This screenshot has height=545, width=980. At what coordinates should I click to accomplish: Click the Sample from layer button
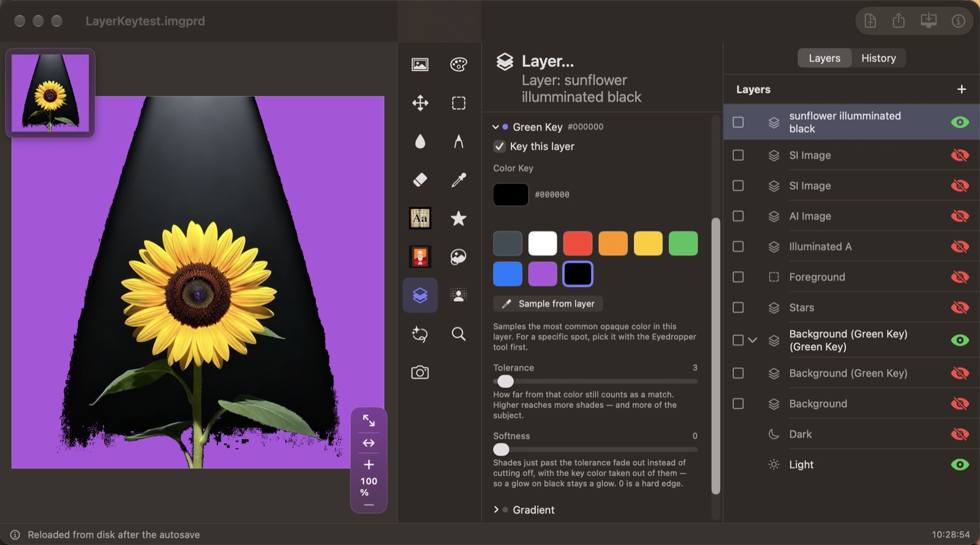click(x=548, y=304)
